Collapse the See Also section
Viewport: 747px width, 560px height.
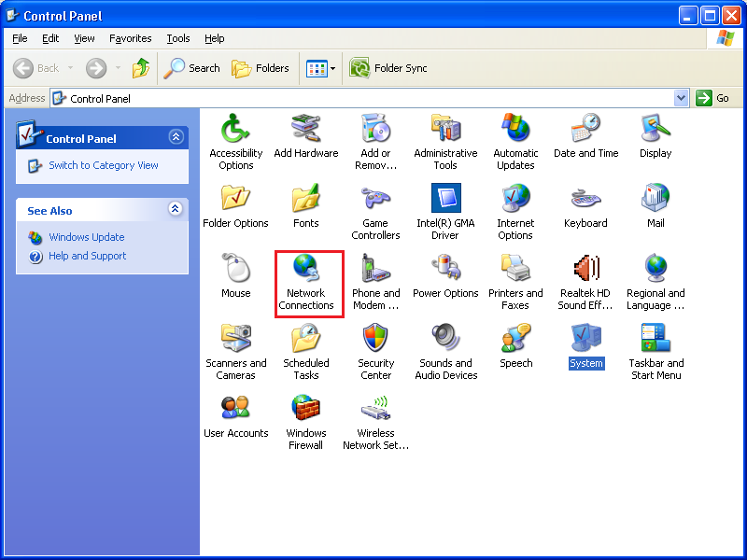[x=176, y=208]
